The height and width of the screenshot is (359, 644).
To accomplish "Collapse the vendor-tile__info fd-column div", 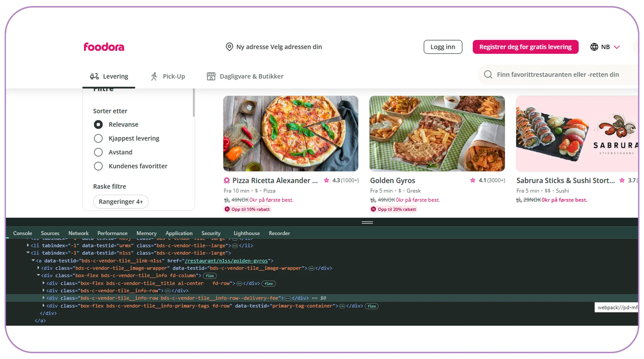I will pos(38,275).
